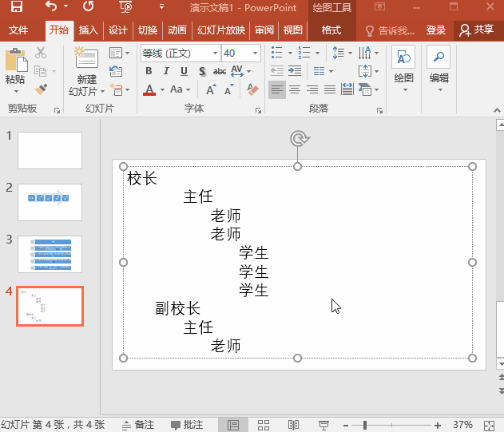Select slide 2 thumbnail

pyautogui.click(x=50, y=203)
